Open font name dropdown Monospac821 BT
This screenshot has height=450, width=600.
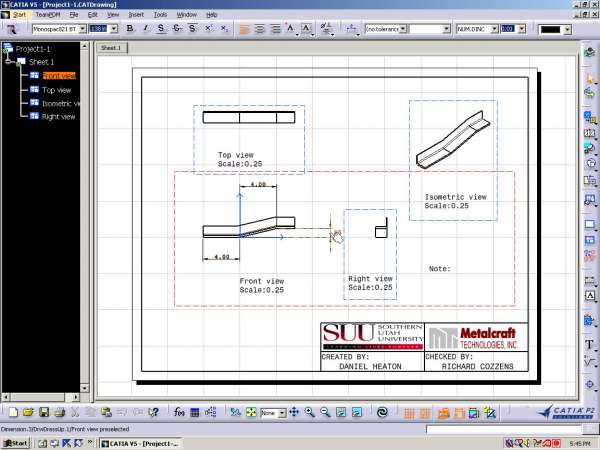[83, 29]
